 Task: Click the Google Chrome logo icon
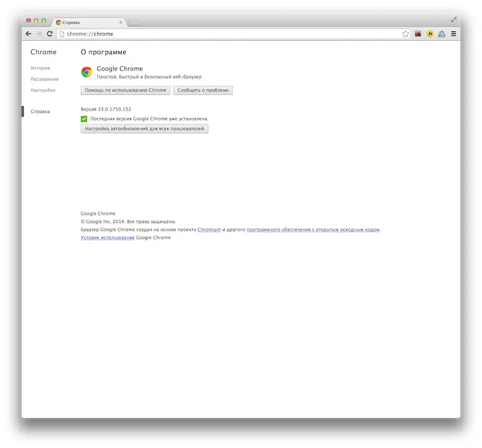[x=86, y=72]
